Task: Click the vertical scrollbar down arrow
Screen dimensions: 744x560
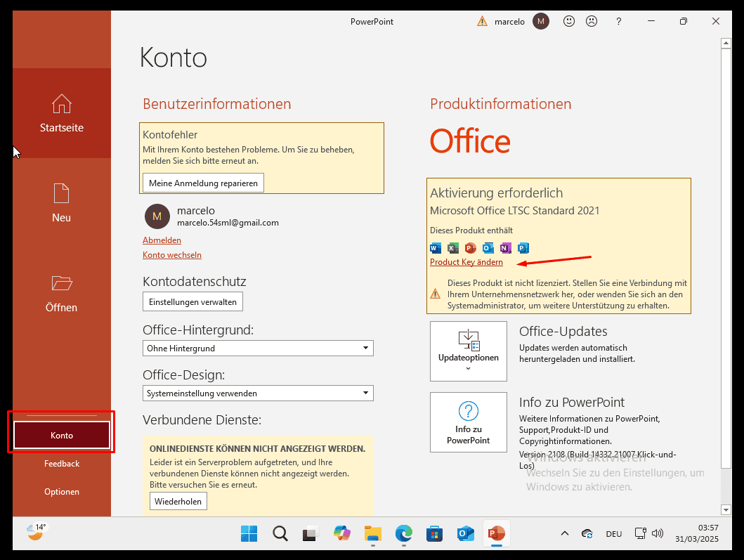Action: click(x=726, y=509)
